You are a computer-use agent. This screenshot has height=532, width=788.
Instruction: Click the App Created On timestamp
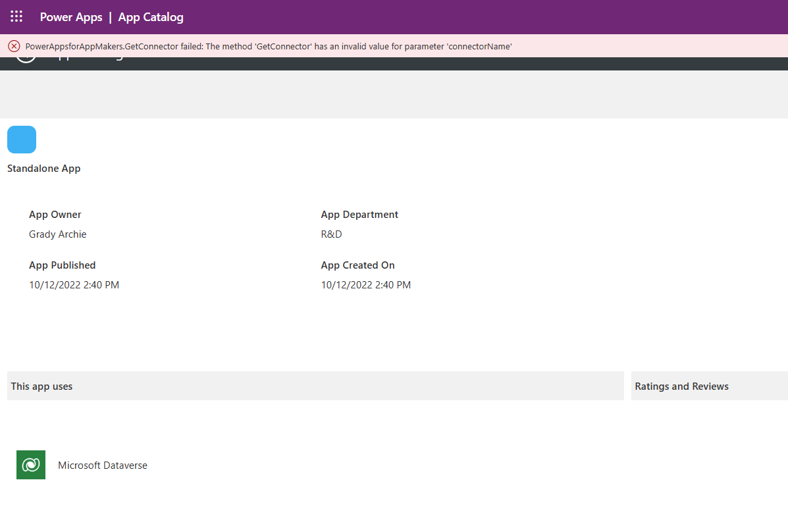point(365,284)
